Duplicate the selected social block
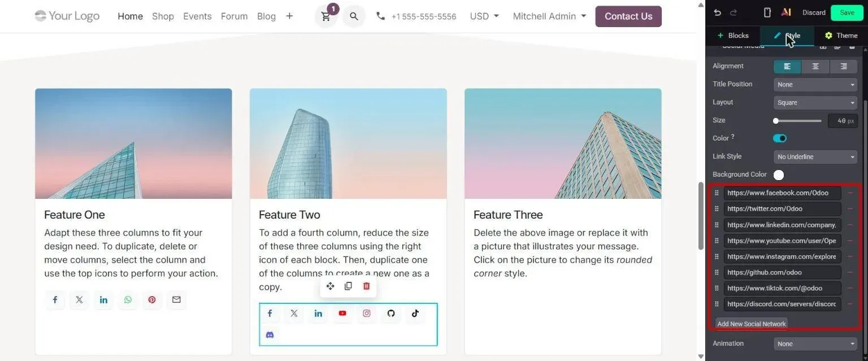This screenshot has height=361, width=868. [348, 286]
